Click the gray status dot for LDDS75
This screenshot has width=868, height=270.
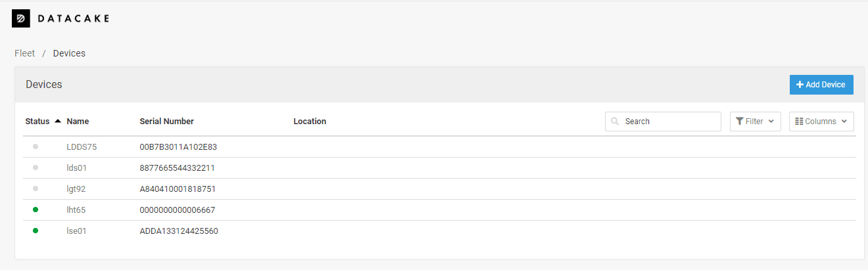[36, 146]
